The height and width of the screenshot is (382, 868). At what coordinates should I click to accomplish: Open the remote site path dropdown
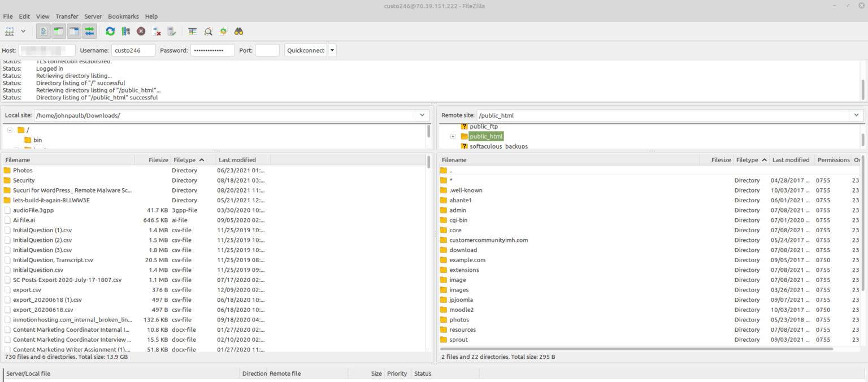(857, 115)
